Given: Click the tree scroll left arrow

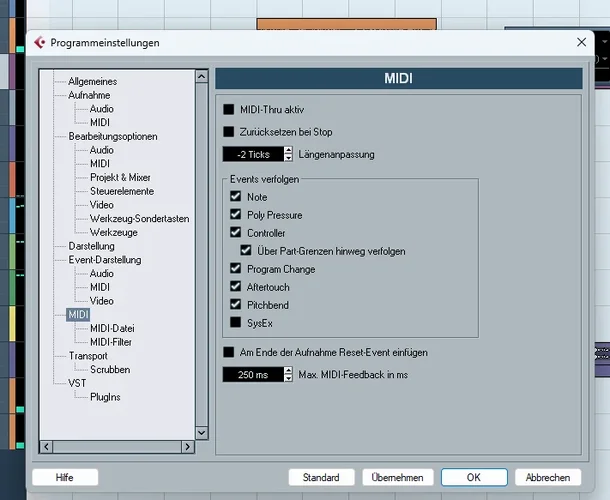Looking at the screenshot, I should click(46, 447).
